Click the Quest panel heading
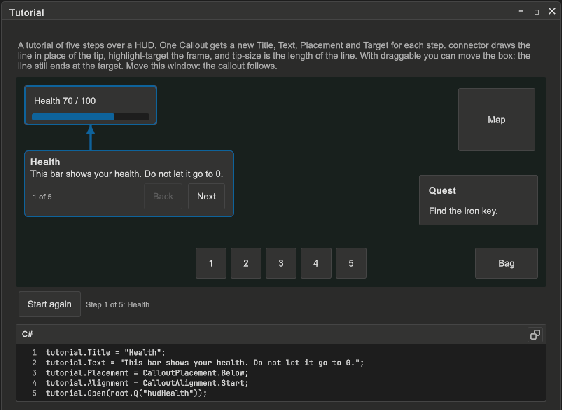The image size is (562, 410). point(442,191)
